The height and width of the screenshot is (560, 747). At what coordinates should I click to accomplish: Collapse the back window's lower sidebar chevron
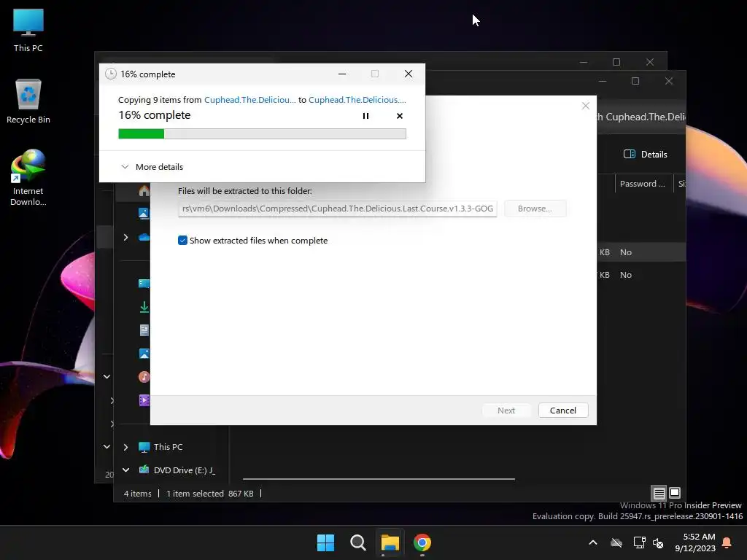pos(107,447)
